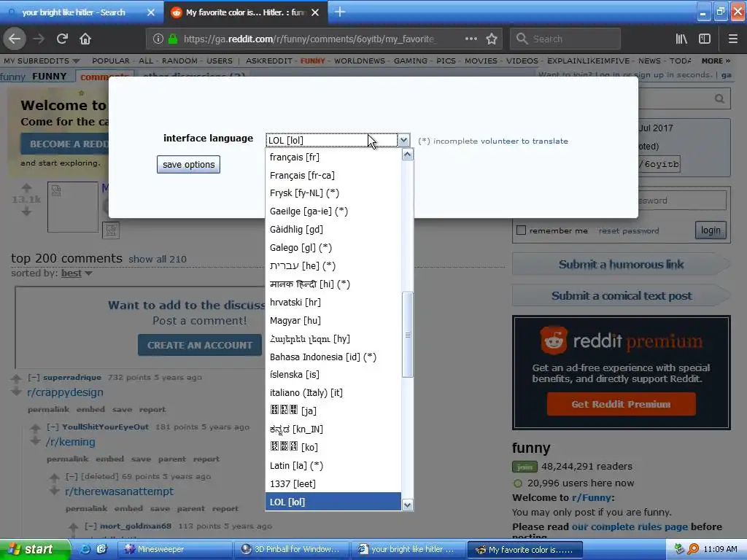Upvote YoullShitYourEyeOut's comment
747x560 pixels.
[x=35, y=428]
